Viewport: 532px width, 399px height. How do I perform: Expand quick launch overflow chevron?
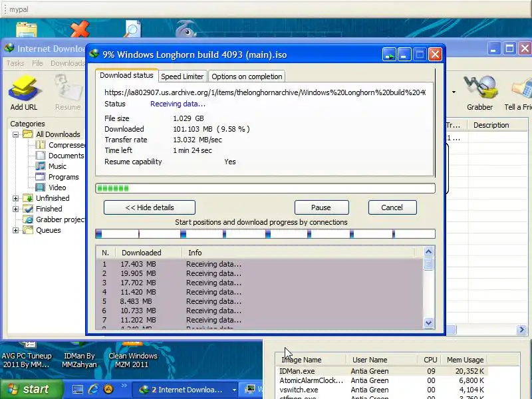(124, 386)
